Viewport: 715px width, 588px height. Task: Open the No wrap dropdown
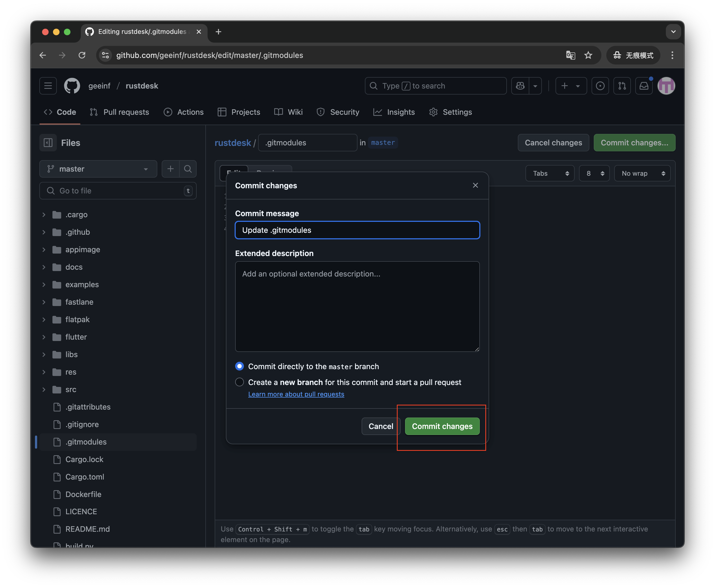tap(642, 174)
